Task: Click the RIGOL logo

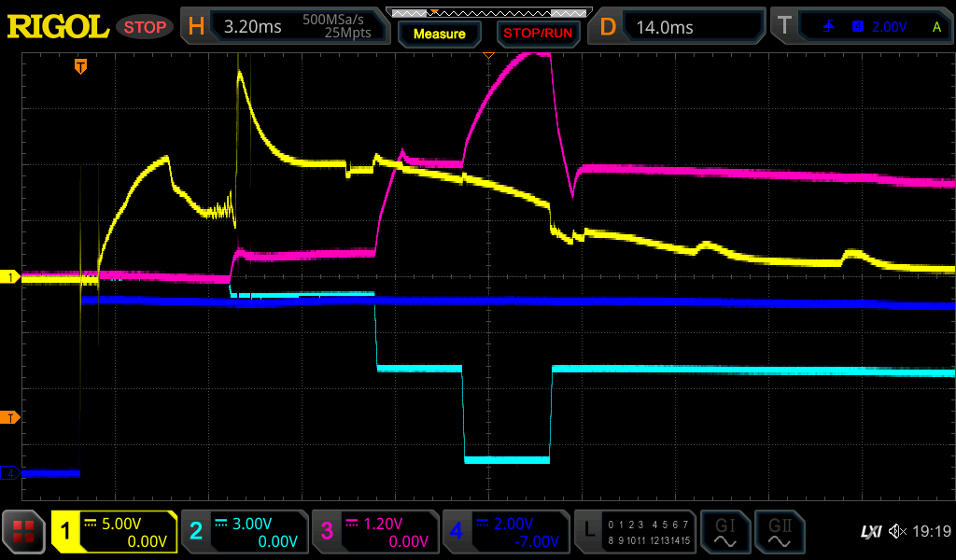Action: 58,27
